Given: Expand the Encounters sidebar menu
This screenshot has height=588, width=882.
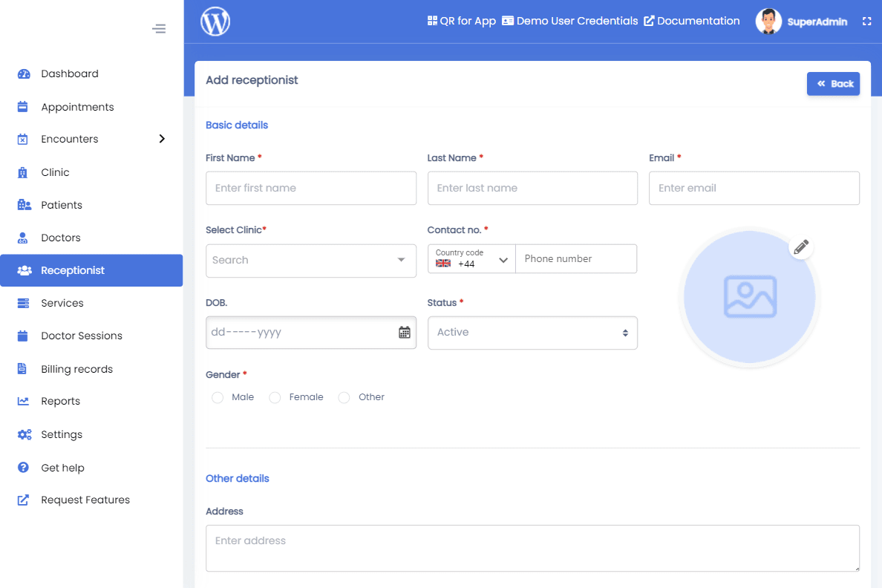Looking at the screenshot, I should pos(162,139).
